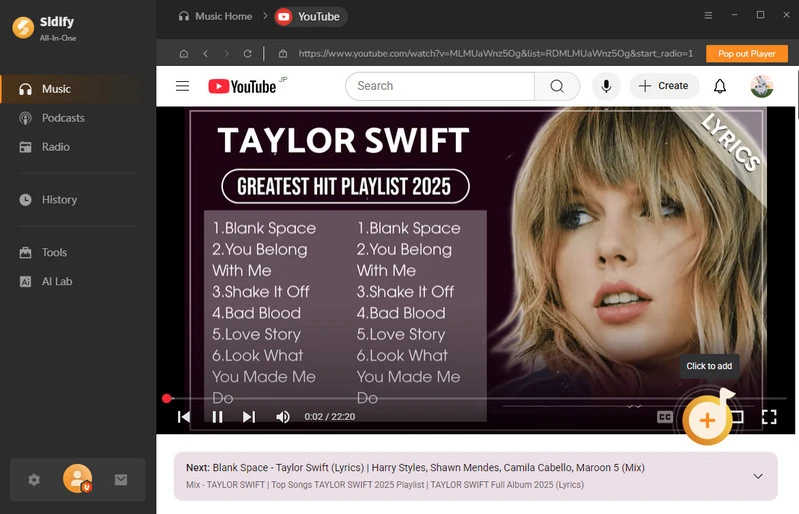Open settings gear in sidebar footer
799x514 pixels.
point(34,480)
